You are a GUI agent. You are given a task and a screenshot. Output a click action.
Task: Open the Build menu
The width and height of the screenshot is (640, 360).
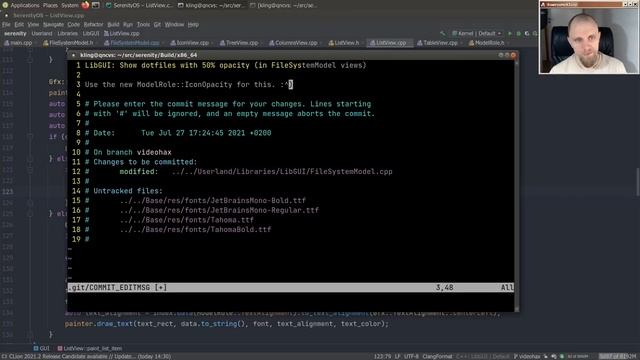click(113, 24)
